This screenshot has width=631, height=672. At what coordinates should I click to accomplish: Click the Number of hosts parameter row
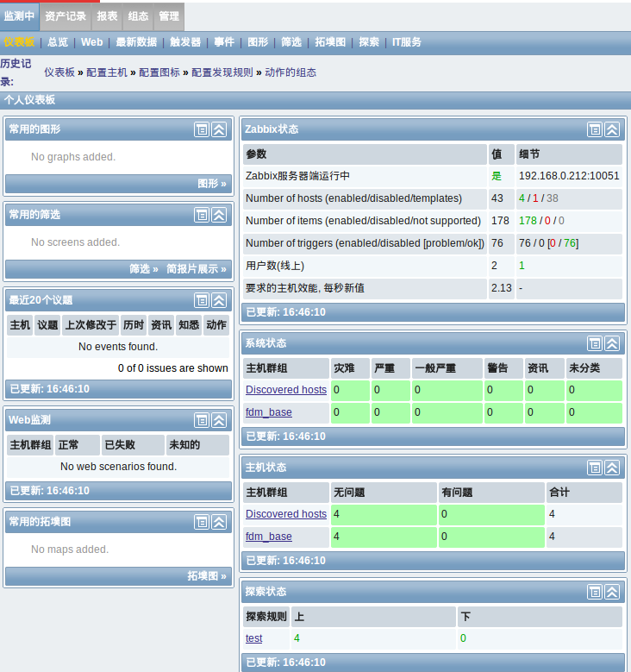[433, 198]
